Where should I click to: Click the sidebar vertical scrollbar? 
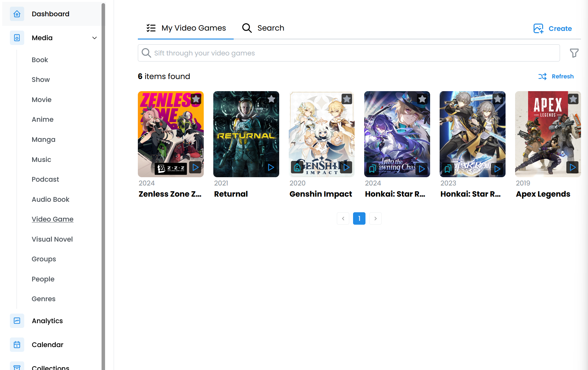tap(103, 186)
